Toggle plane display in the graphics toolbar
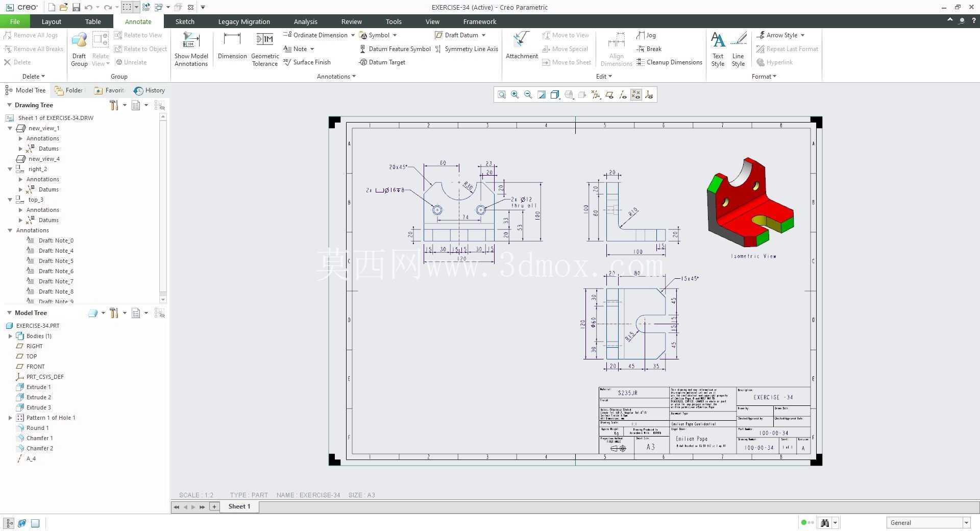Image resolution: width=980 pixels, height=531 pixels. pos(609,94)
